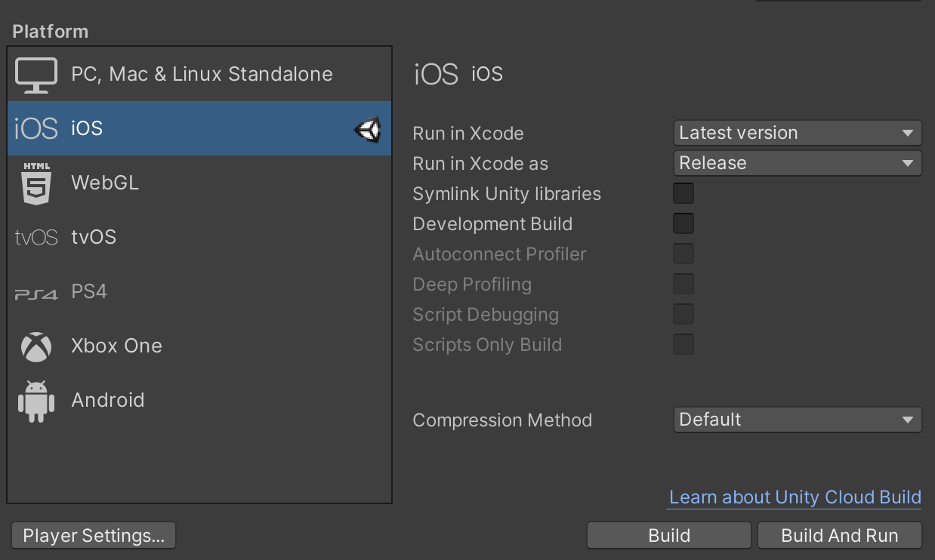Open Player Settings
935x560 pixels.
pos(94,536)
